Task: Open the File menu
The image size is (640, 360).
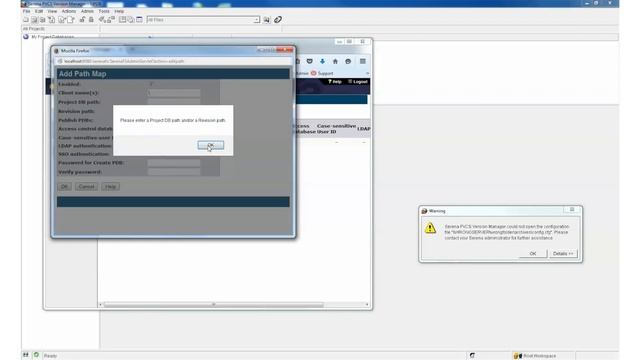Action: point(27,11)
